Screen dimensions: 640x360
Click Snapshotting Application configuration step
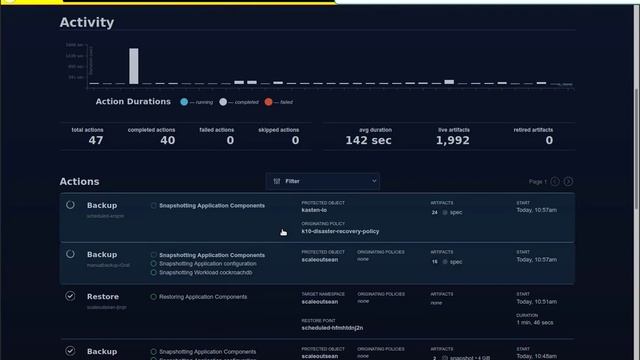[x=208, y=264]
